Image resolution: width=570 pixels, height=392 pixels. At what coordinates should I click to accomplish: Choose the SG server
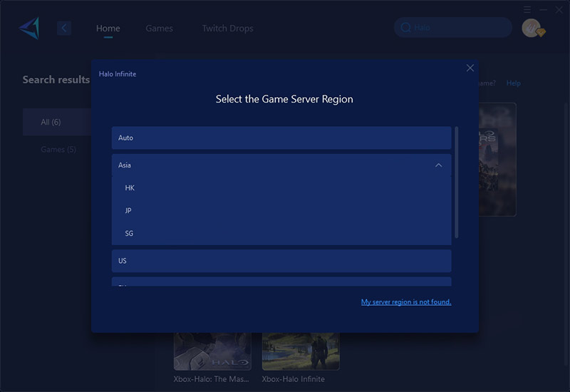pyautogui.click(x=281, y=234)
